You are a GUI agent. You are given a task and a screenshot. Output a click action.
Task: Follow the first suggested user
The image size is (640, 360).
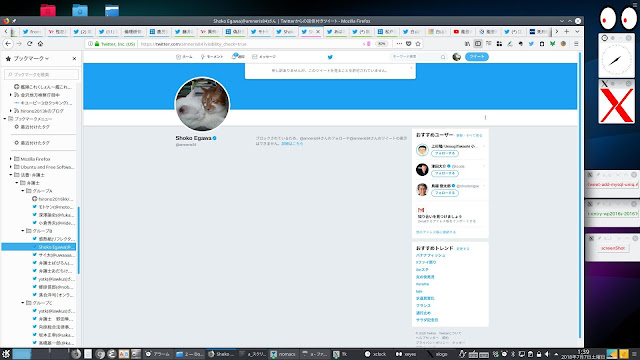click(445, 153)
